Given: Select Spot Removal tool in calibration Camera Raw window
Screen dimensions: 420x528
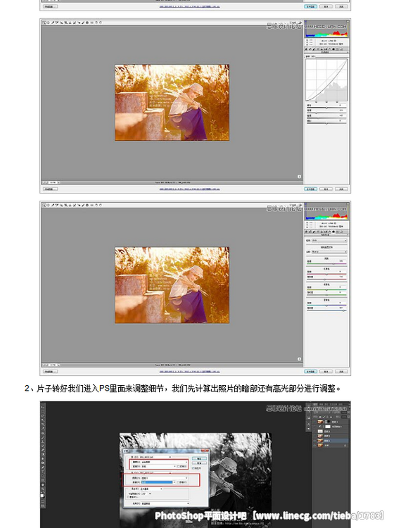Looking at the screenshot, I should tap(75, 205).
